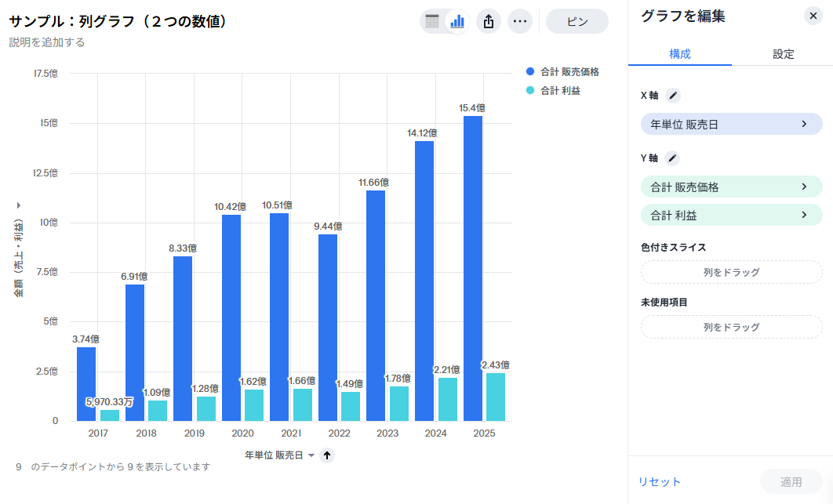Click the 色付きスライス drop zone
Screen dimensions: 833x504
(731, 272)
